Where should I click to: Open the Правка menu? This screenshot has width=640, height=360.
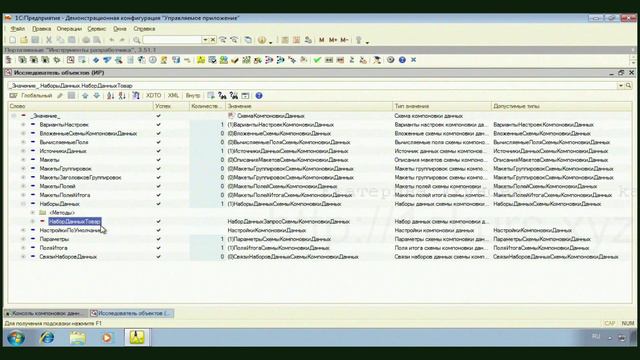tap(42, 29)
